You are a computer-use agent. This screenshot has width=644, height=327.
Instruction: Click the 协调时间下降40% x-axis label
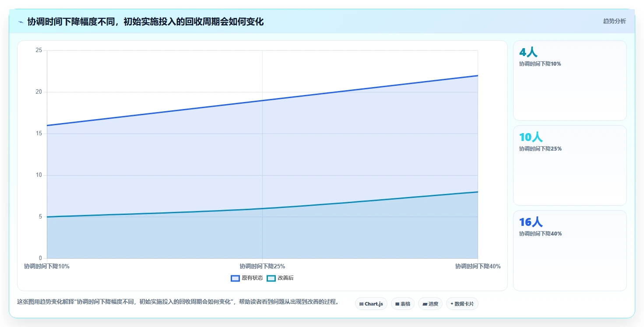coord(478,266)
